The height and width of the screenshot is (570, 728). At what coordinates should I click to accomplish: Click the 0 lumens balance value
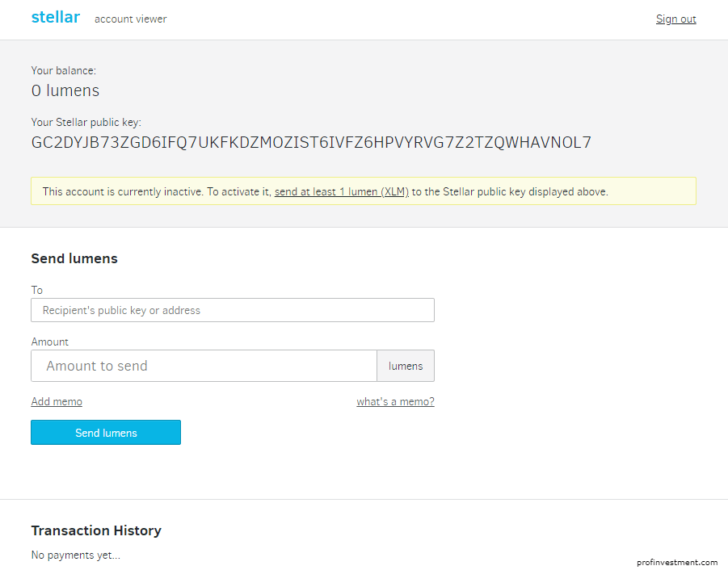tap(65, 90)
